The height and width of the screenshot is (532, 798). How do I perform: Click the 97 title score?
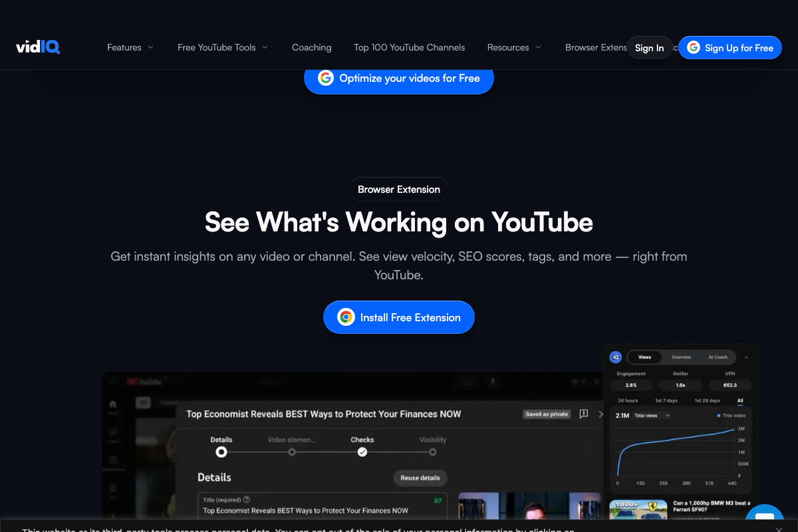(438, 500)
